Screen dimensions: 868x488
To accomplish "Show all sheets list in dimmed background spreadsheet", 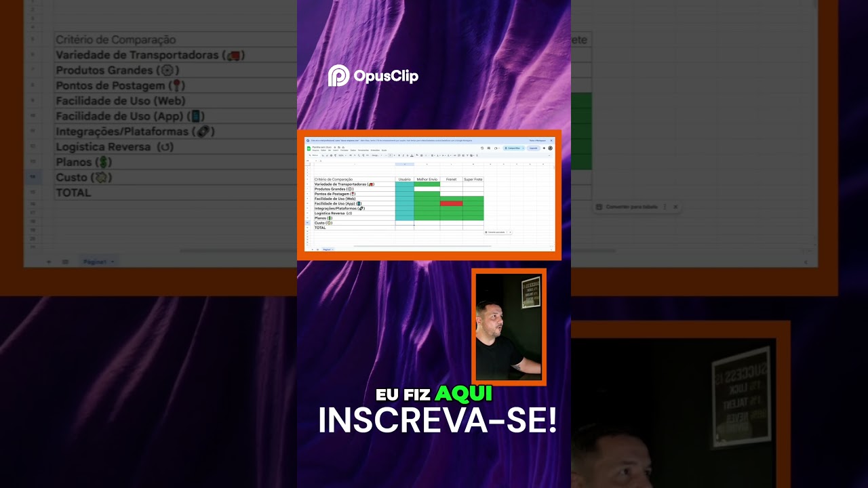I will tap(66, 262).
